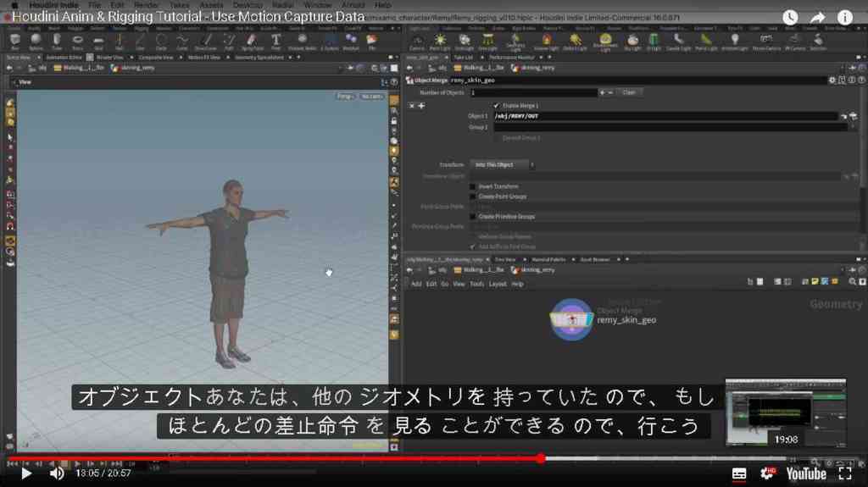Select the Sphere shelf tool
The image size is (868, 487).
pyautogui.click(x=36, y=42)
